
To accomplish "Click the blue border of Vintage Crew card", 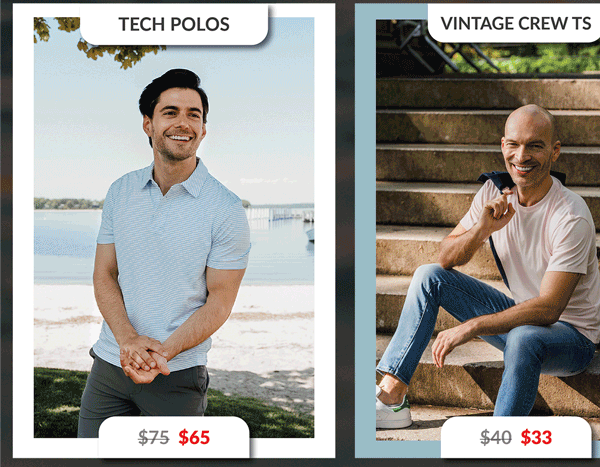I will click(x=365, y=230).
